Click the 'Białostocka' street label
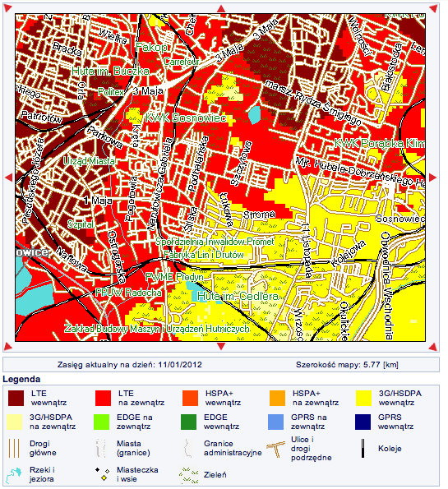This screenshot has height=489, width=448. 391,67
